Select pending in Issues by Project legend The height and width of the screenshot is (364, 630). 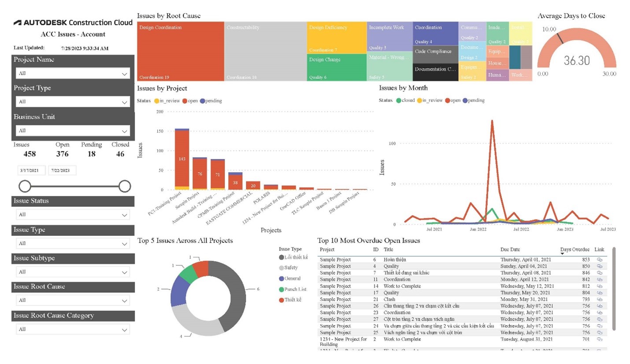pos(211,101)
